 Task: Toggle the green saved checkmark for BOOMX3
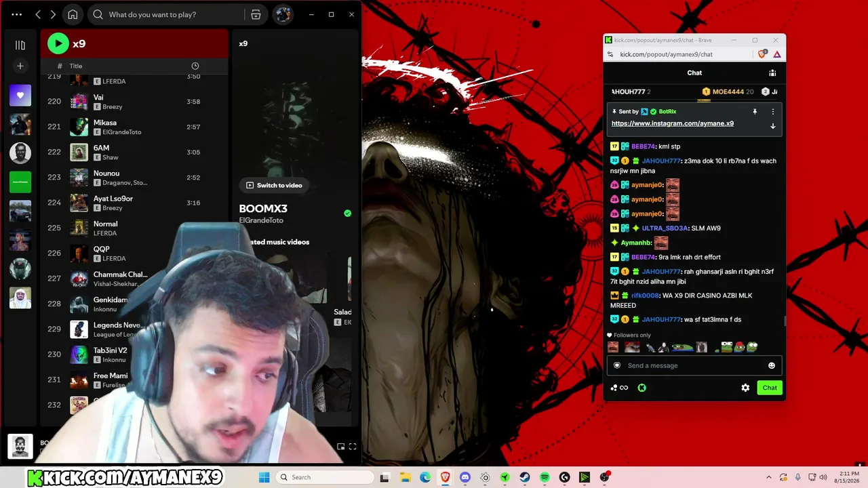pos(348,213)
